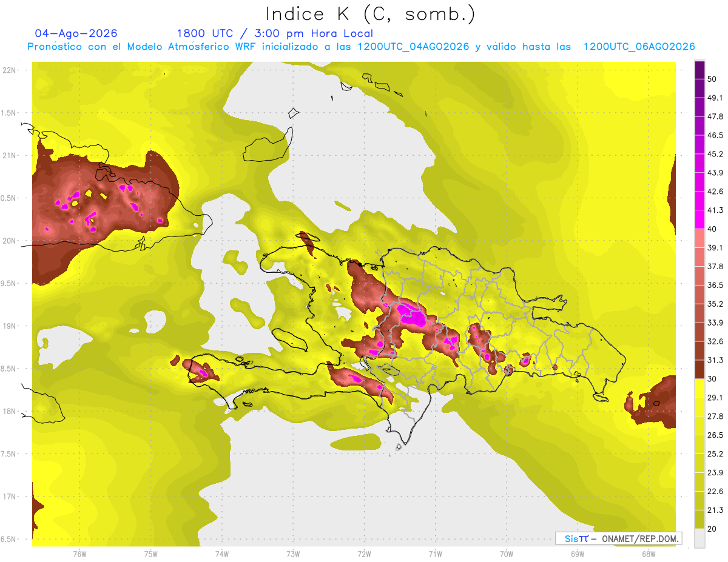Click the colorbar value '33.9'
728x562 pixels.
coord(715,323)
